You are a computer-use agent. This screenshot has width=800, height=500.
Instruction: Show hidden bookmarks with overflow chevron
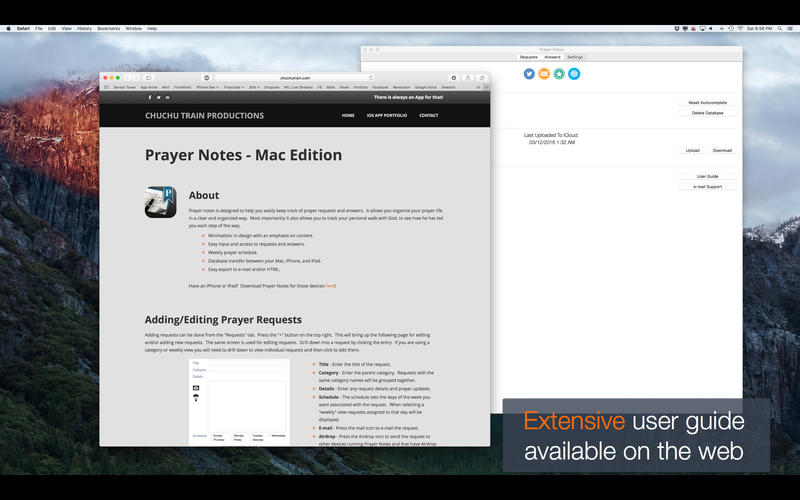(485, 87)
